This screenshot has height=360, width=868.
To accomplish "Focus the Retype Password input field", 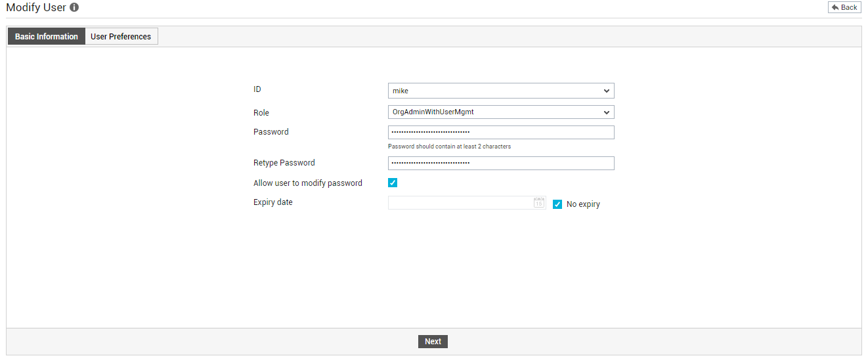I will [x=501, y=163].
